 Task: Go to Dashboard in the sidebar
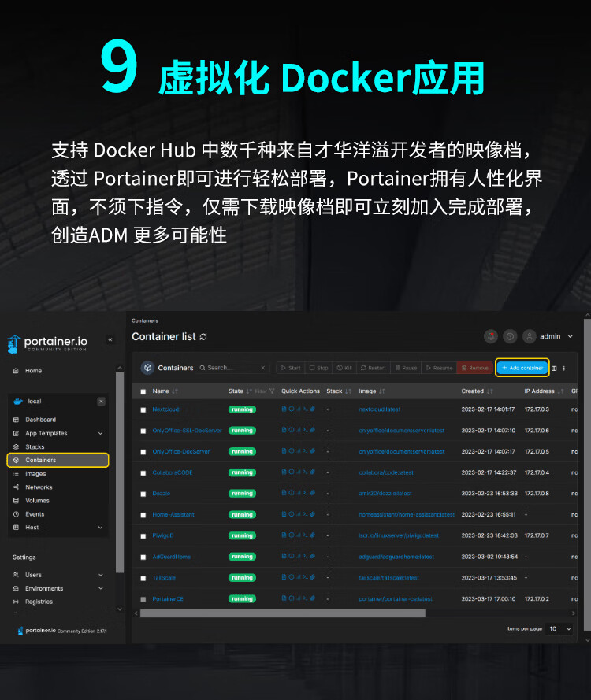(41, 420)
